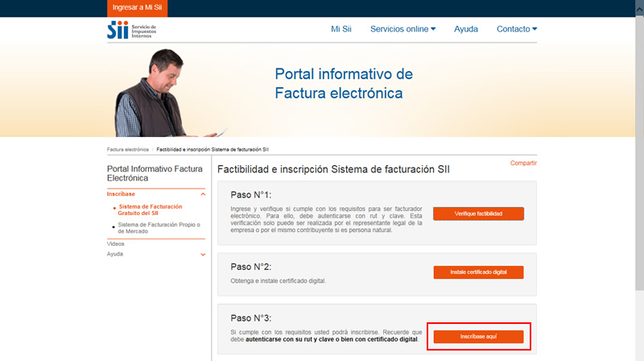Screen dimensions: 644x361
Task: Click the Paso N°3 heading
Action: [251, 318]
